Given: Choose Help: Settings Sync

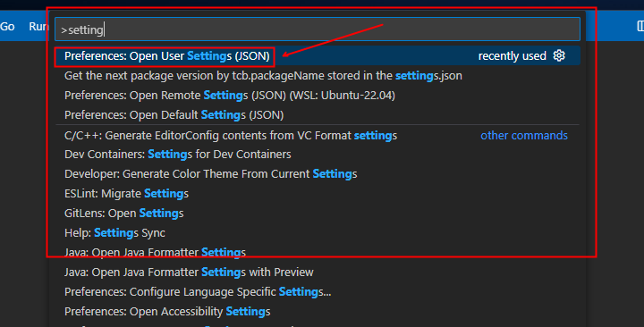Looking at the screenshot, I should (318, 233).
